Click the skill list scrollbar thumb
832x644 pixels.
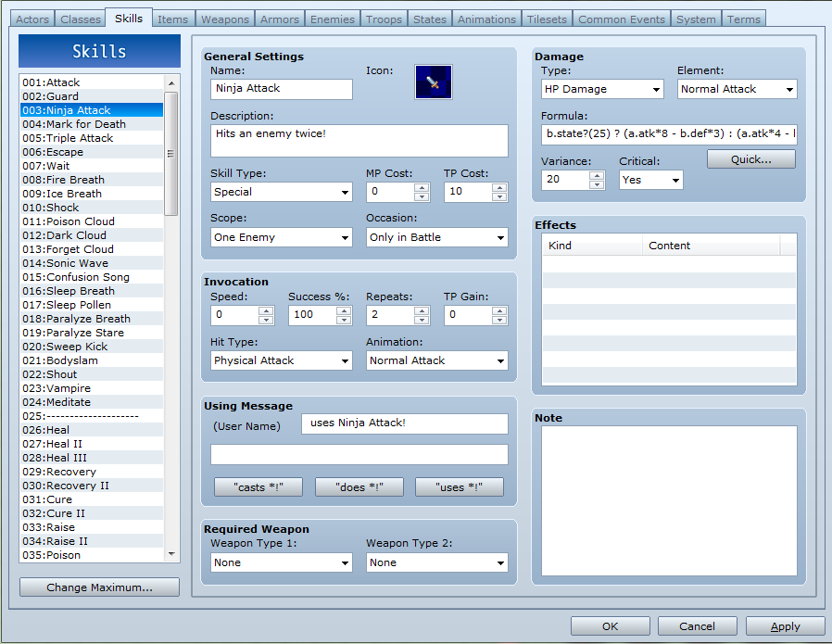[170, 154]
